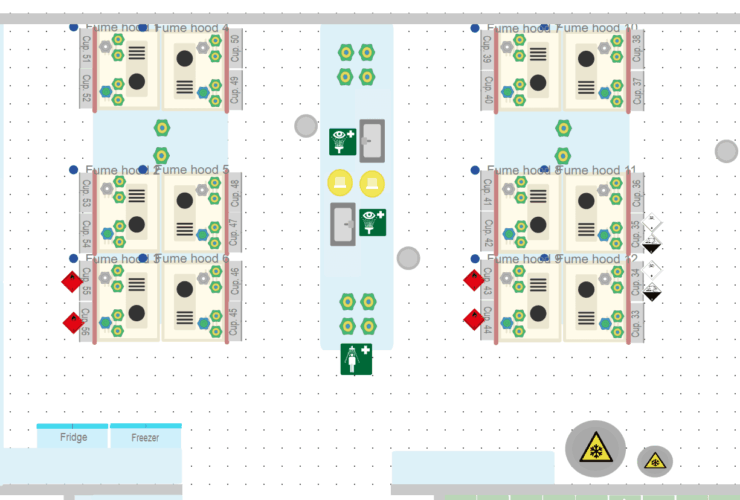
Task: Select cupboard Cup. 38
Action: click(x=637, y=47)
